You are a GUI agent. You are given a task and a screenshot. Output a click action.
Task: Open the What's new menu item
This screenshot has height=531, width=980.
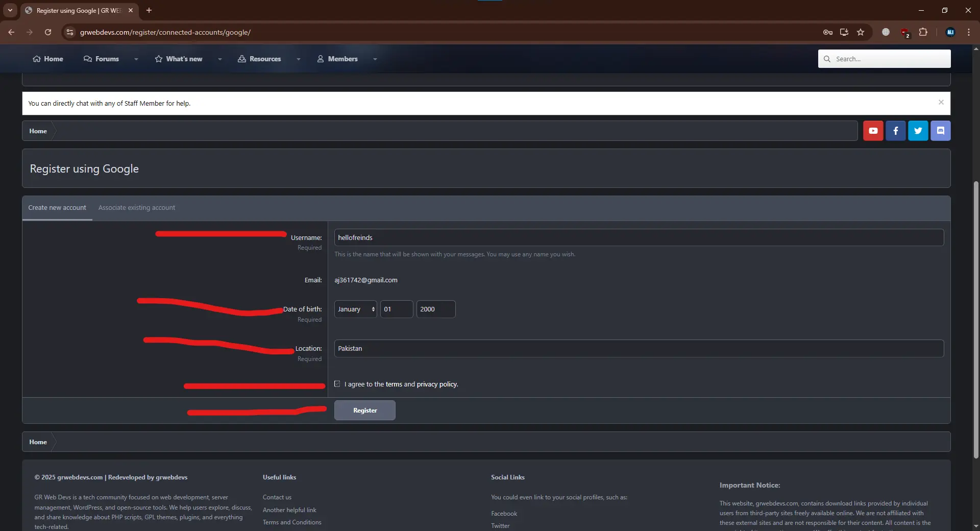[179, 59]
